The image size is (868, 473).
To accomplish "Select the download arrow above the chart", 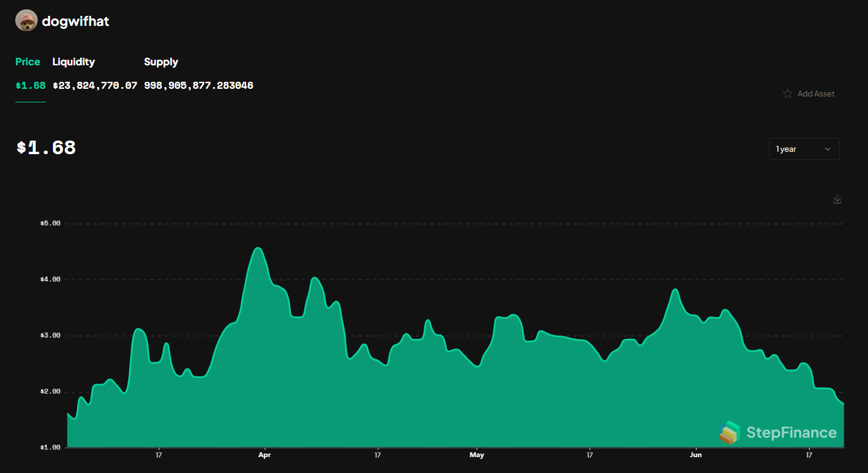I will 837,199.
